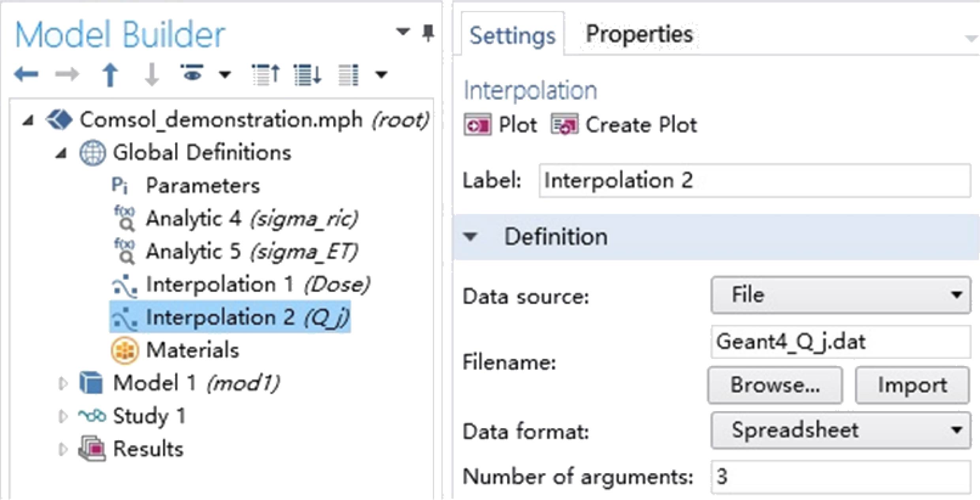
Task: Expand the Study 1 tree node
Action: pyautogui.click(x=62, y=416)
